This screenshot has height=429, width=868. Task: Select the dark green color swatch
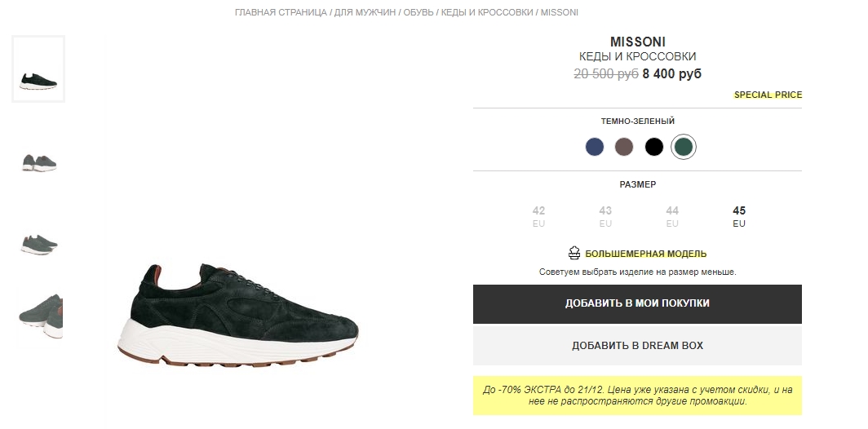(684, 147)
